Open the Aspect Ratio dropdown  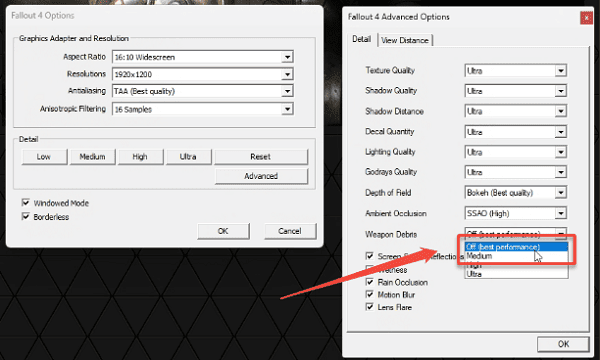click(203, 57)
